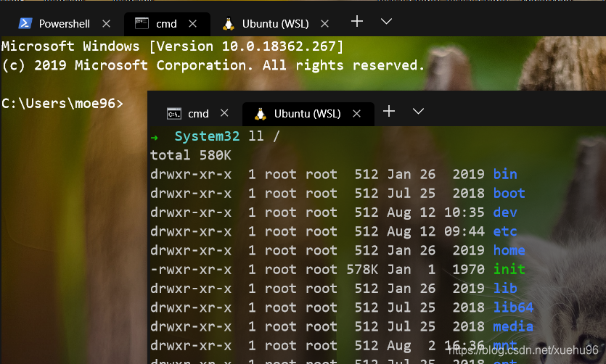Viewport: 606px width, 364px height.
Task: Click the penguin icon in front window tab
Action: (261, 114)
